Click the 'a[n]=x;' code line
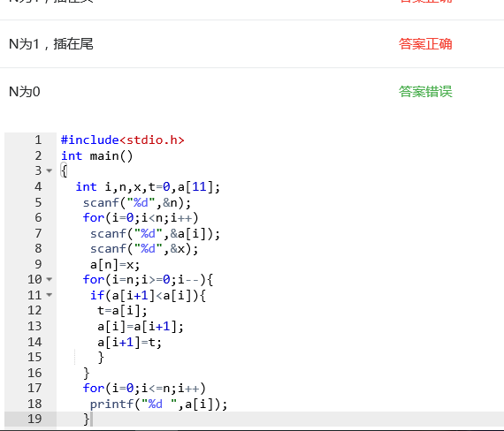The image size is (504, 431). [115, 265]
